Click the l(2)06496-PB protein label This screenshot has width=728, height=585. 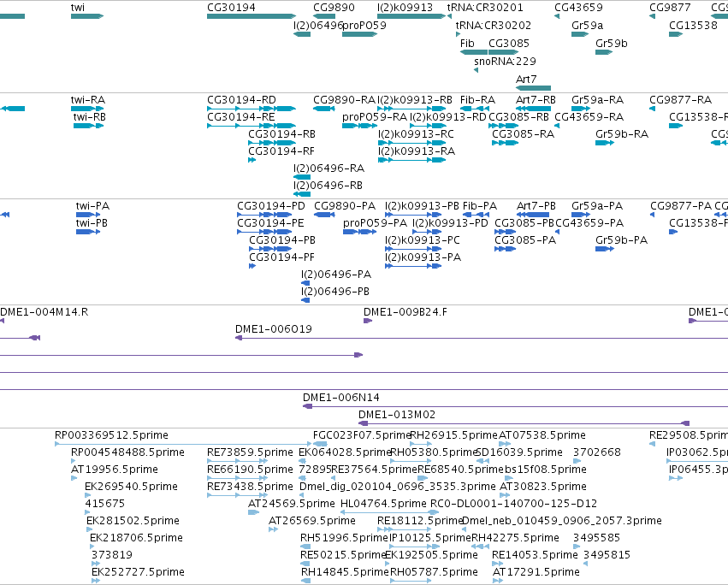(x=335, y=292)
